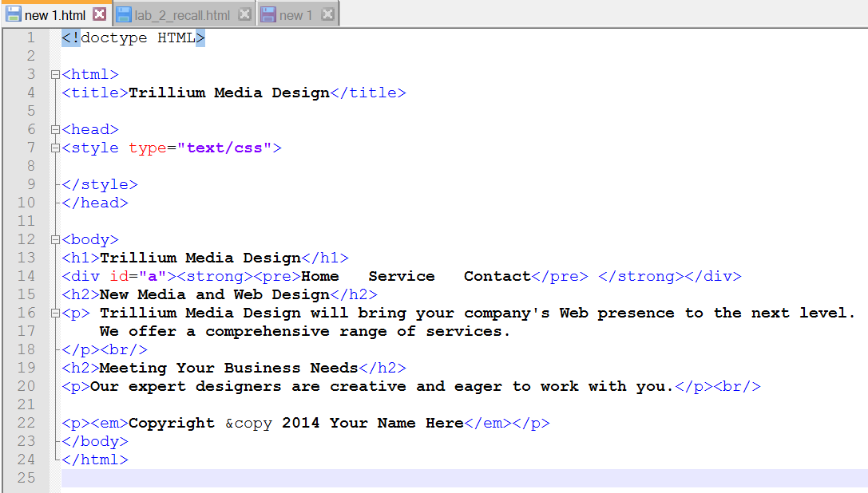Viewport: 868px width, 493px height.
Task: Place cursor in the doctype HTML declaration
Action: coord(133,37)
